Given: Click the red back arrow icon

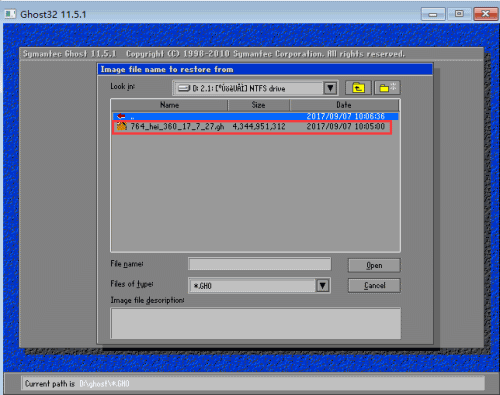Looking at the screenshot, I should click(x=121, y=116).
